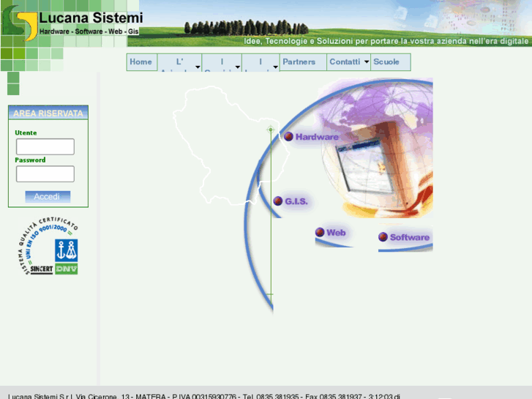Expand the I Servizi dropdown arrow
Viewport: 532px width, 399px height.
tap(238, 67)
